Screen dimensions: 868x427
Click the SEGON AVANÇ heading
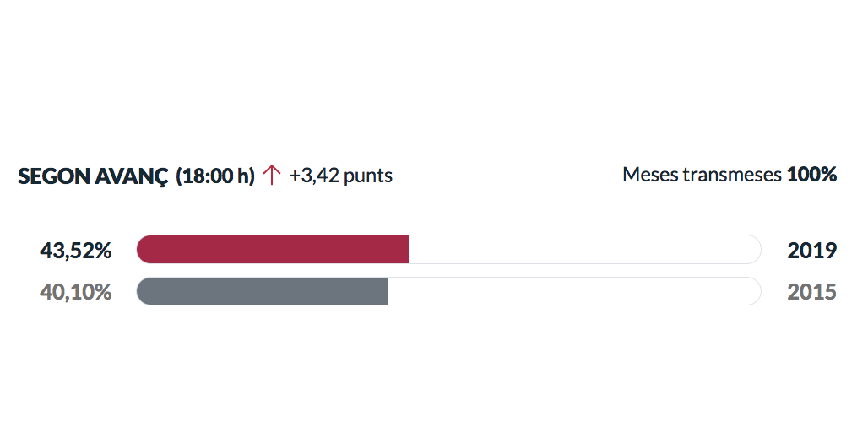tap(93, 176)
